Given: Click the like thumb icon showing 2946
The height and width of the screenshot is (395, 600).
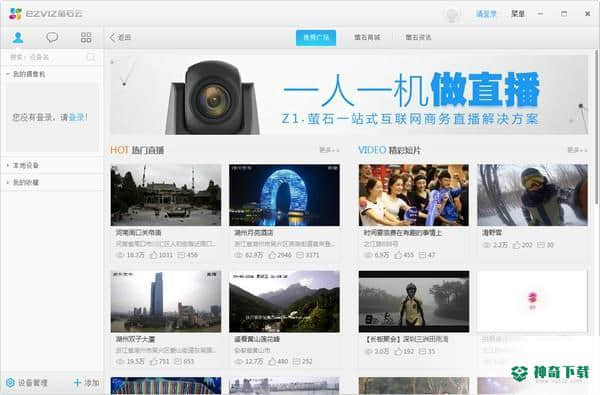Looking at the screenshot, I should click(272, 255).
